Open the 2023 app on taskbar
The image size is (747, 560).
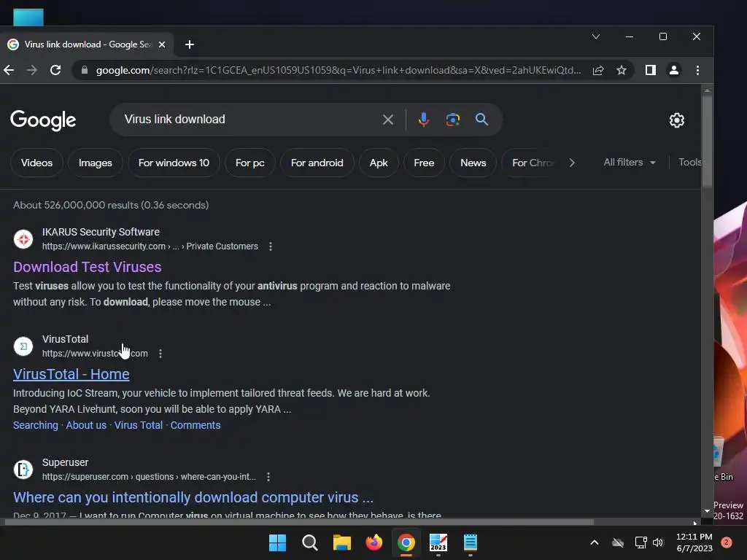(438, 542)
